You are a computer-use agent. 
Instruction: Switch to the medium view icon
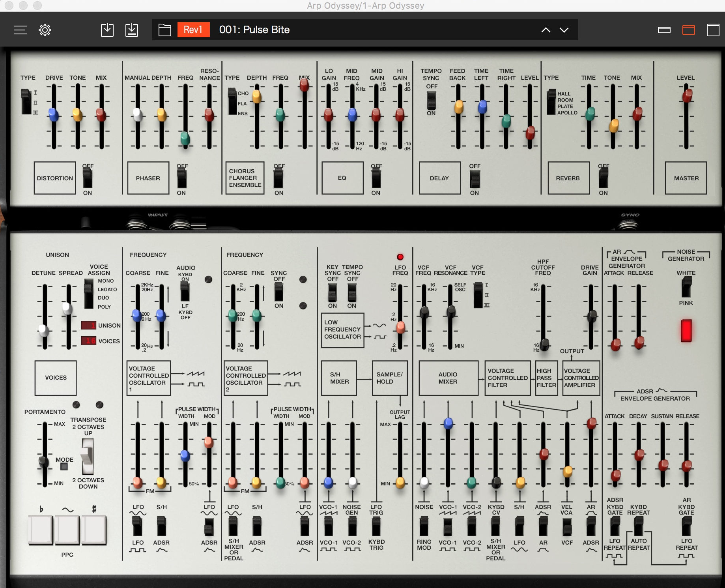coord(689,30)
